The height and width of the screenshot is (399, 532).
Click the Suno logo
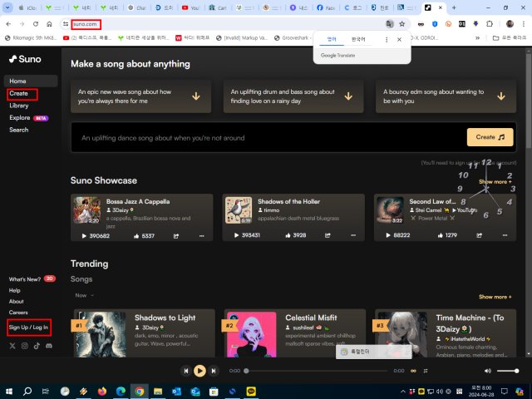point(25,59)
